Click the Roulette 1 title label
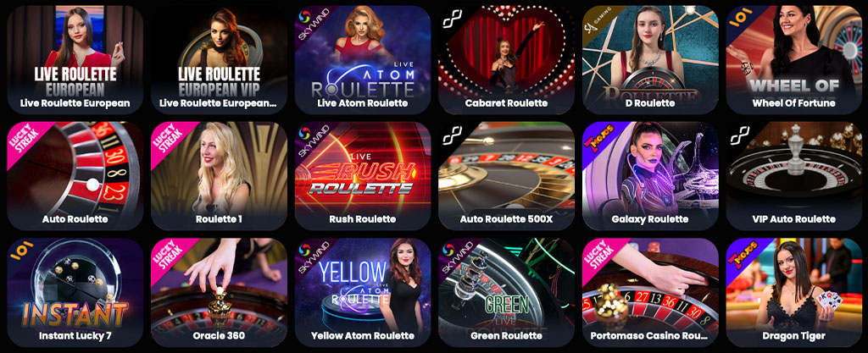 pos(219,219)
